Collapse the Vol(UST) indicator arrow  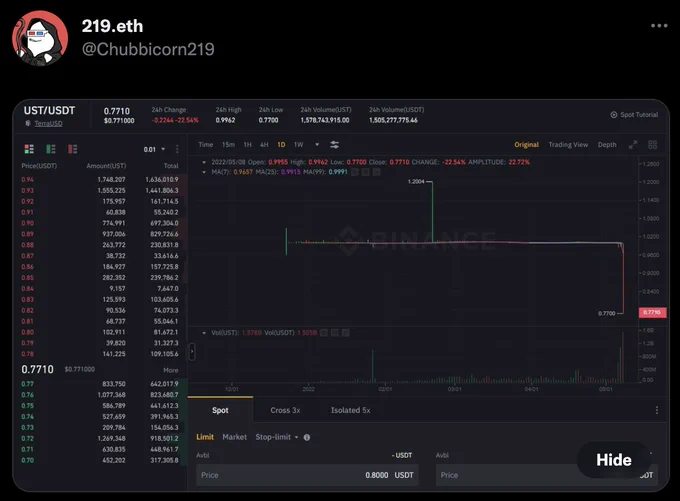point(204,333)
